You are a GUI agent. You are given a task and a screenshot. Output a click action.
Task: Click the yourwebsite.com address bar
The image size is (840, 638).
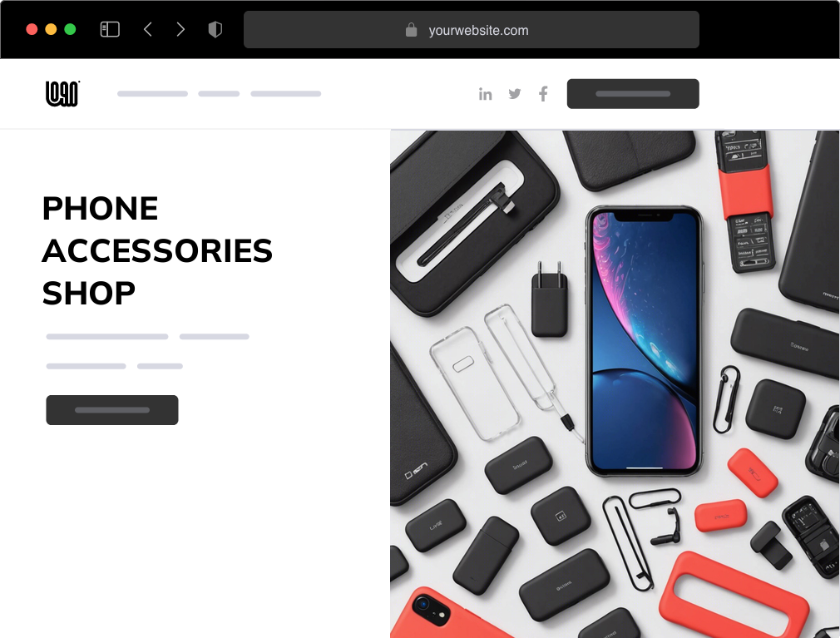click(x=472, y=30)
